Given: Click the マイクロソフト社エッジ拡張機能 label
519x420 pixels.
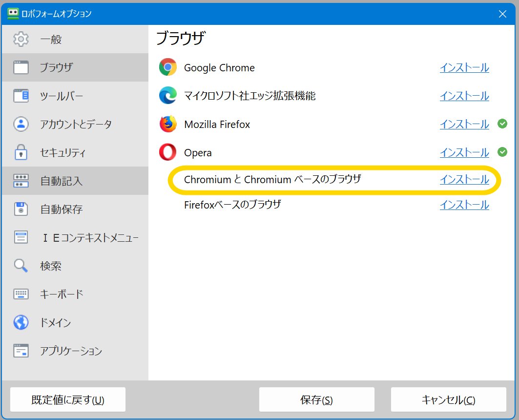Looking at the screenshot, I should point(249,96).
